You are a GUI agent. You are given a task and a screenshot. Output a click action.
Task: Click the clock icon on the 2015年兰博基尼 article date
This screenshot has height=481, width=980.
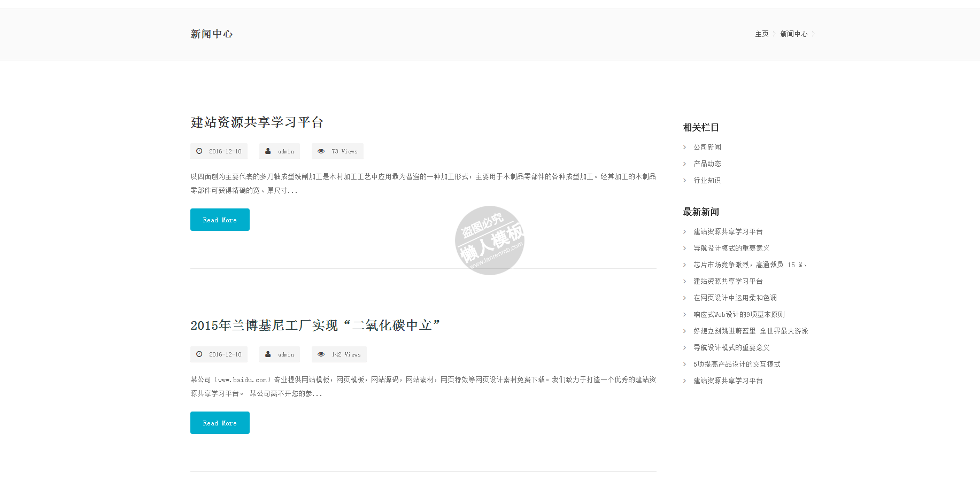[x=199, y=354]
